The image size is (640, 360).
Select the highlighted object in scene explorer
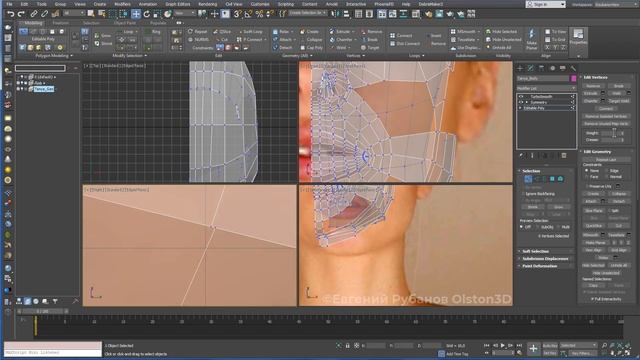click(x=43, y=89)
